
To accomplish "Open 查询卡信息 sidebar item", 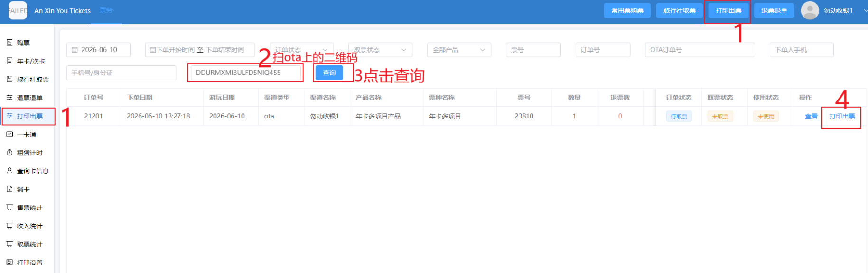I will click(27, 171).
